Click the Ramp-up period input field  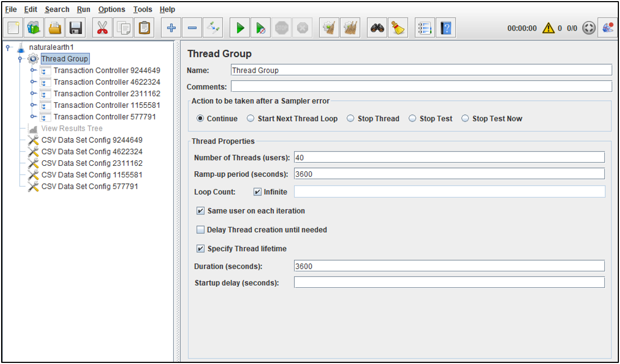(x=449, y=174)
